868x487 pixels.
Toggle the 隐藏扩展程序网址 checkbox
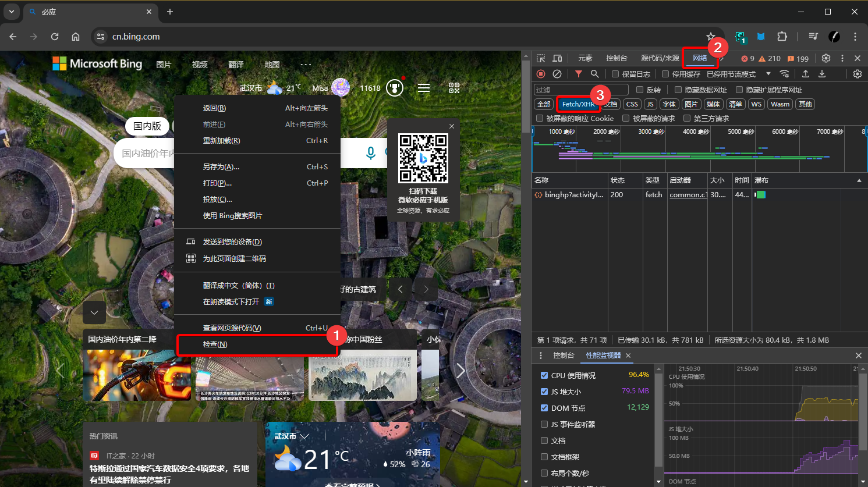tap(739, 90)
